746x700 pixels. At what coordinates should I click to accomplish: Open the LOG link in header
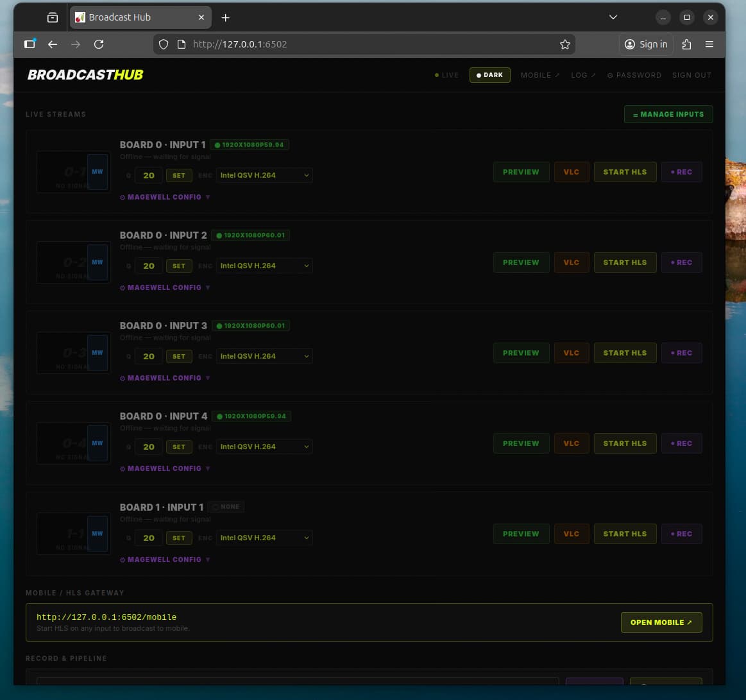(x=583, y=75)
